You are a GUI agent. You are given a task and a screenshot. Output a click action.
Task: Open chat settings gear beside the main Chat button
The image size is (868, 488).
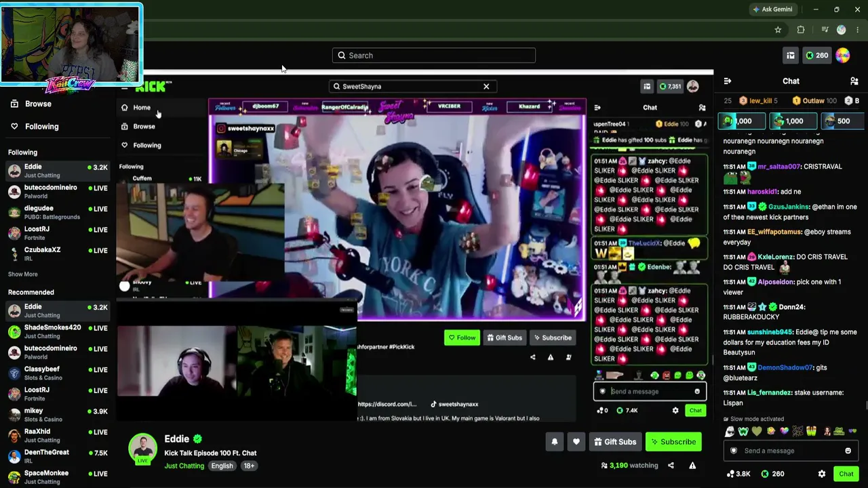pos(822,474)
